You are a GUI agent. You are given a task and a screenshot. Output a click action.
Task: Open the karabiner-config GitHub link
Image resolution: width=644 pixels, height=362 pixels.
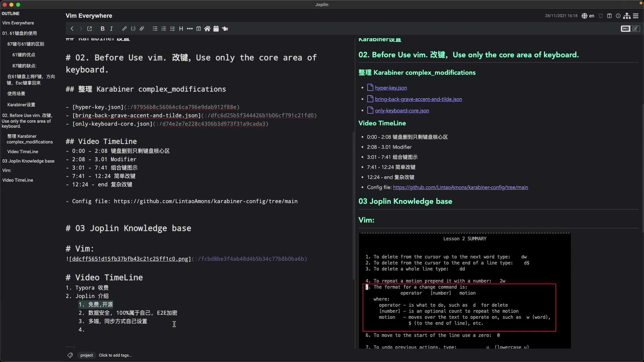tap(461, 187)
